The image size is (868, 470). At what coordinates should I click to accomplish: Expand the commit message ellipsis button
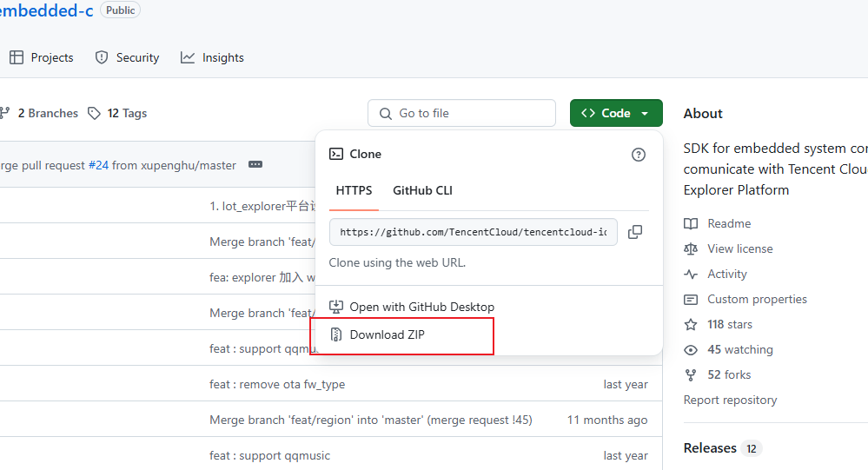(x=255, y=164)
